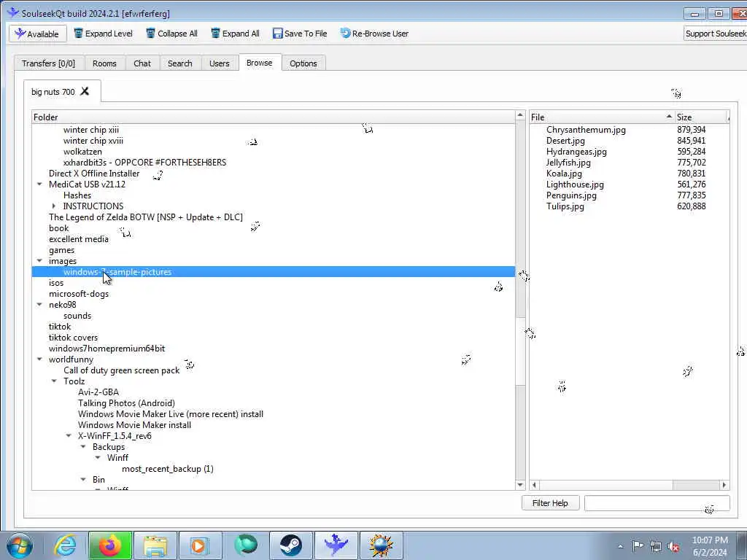Open Steam from the taskbar
The width and height of the screenshot is (747, 560).
290,545
